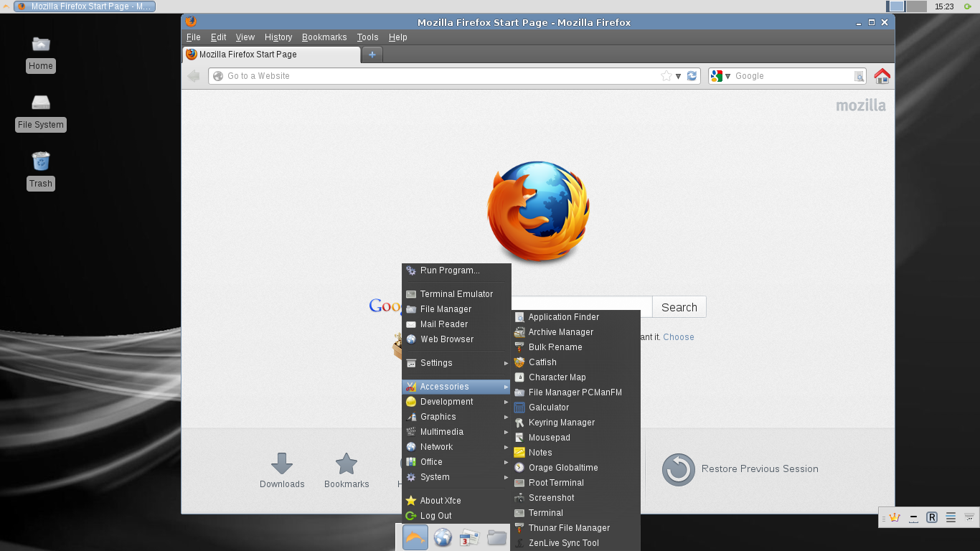Click the search magnifier in Google box
This screenshot has height=551, width=980.
tap(859, 76)
